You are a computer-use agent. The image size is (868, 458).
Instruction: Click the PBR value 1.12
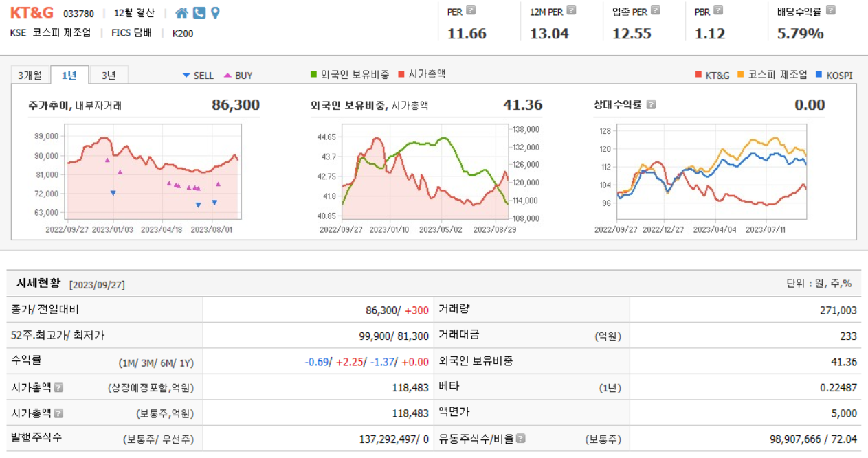click(710, 34)
